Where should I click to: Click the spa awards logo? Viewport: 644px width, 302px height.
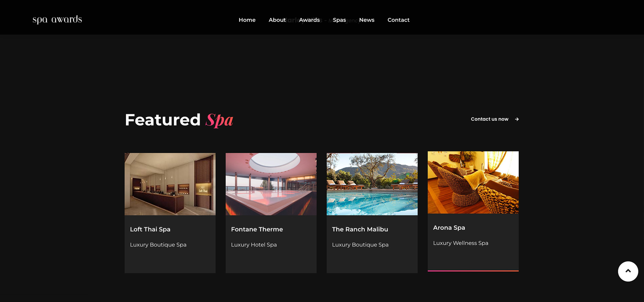[x=57, y=20]
